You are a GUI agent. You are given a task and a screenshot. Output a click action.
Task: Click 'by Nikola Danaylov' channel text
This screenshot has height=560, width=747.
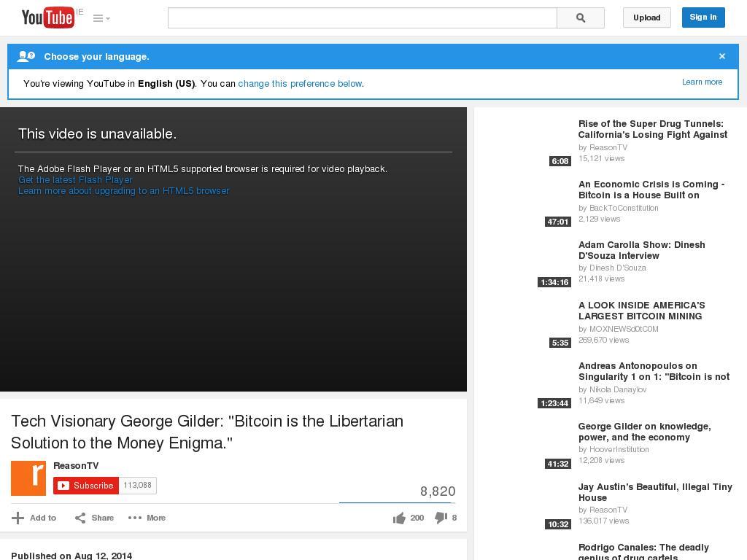click(x=613, y=389)
